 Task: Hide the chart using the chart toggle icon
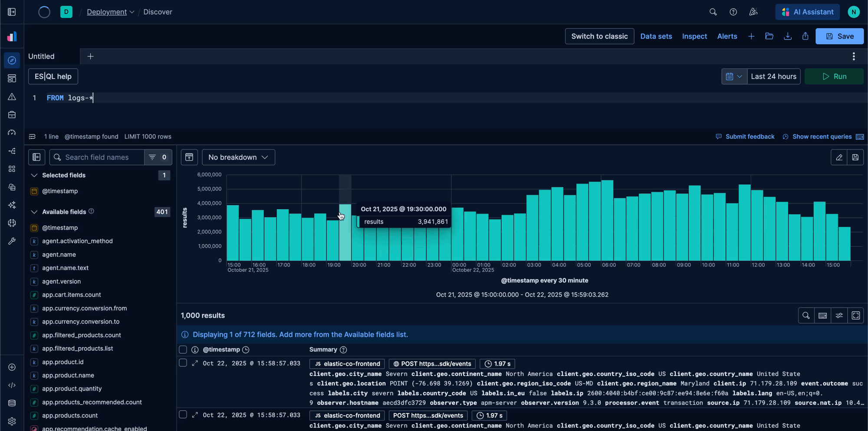coord(189,158)
